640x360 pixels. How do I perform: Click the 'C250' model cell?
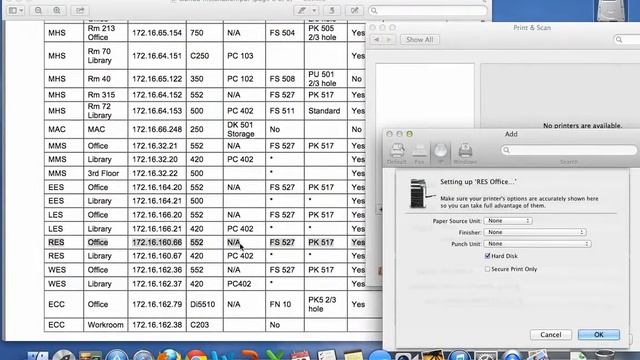(204, 56)
